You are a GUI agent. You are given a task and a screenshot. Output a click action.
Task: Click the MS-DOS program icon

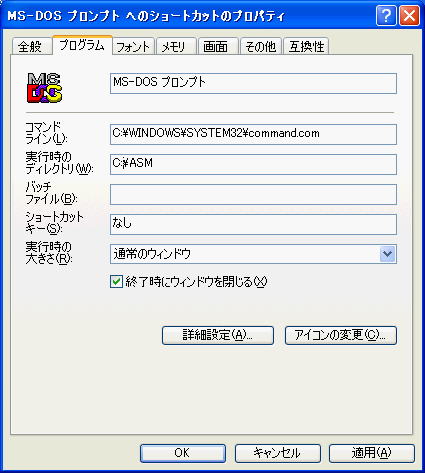[x=44, y=88]
